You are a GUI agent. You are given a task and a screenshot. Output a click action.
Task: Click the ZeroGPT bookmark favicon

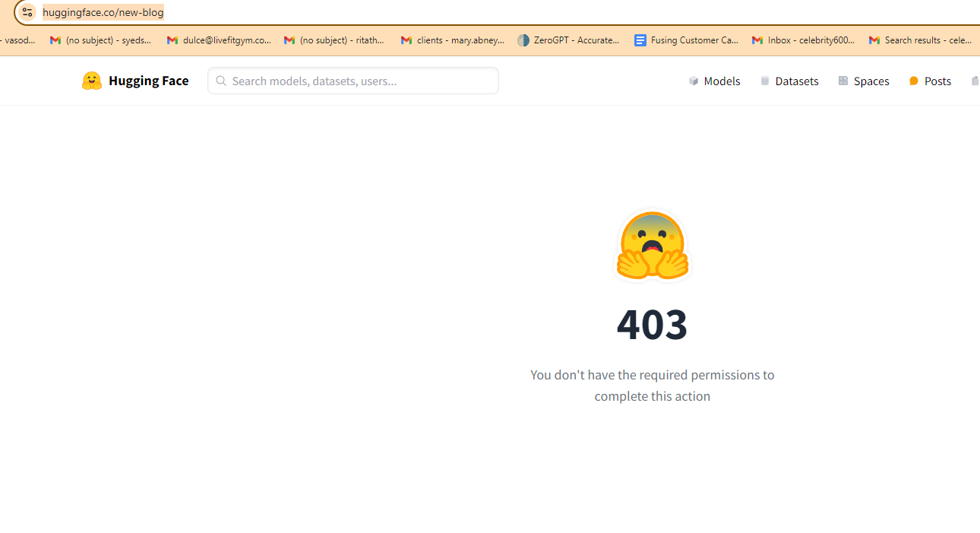pyautogui.click(x=523, y=40)
